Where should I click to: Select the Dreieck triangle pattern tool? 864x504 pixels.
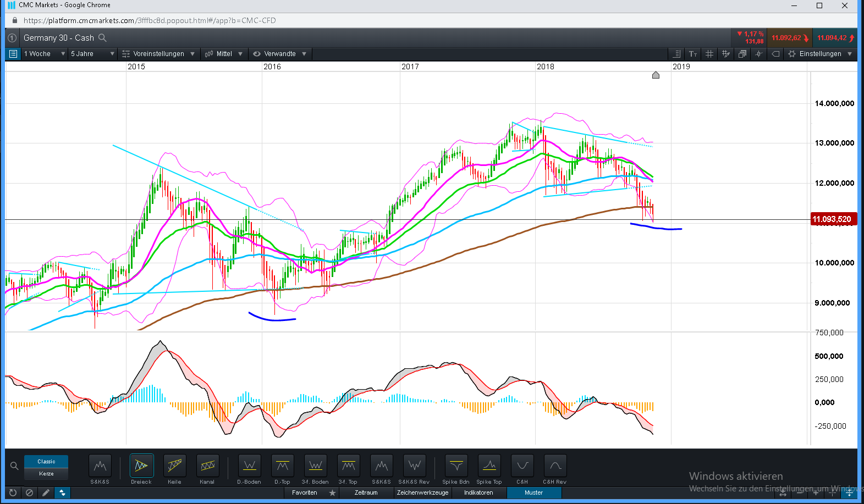pyautogui.click(x=141, y=466)
